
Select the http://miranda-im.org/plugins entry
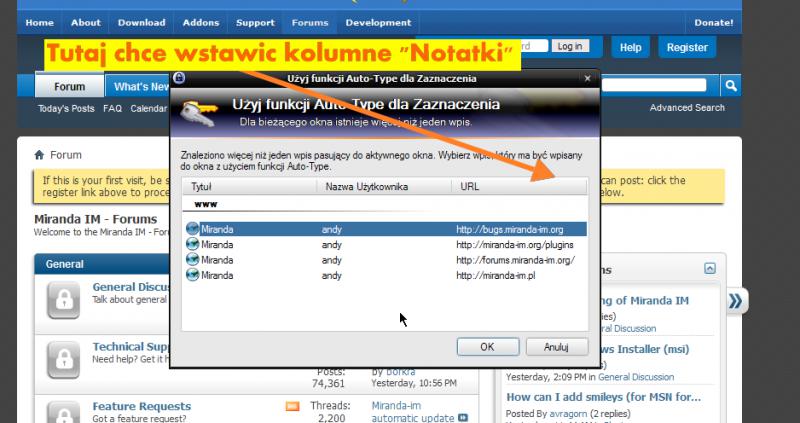385,244
